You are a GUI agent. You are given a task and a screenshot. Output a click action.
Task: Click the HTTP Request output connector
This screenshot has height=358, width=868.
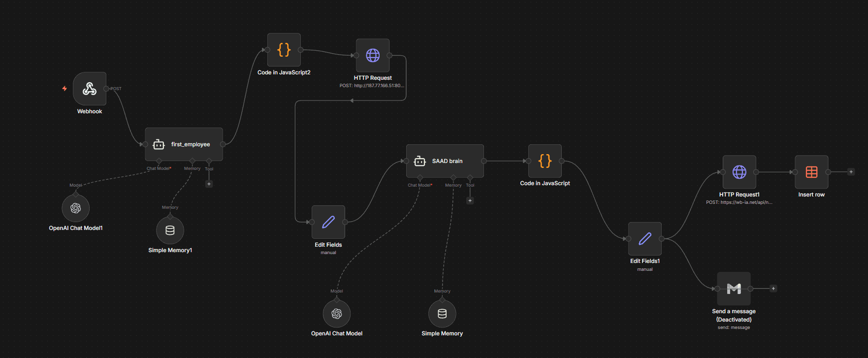389,55
